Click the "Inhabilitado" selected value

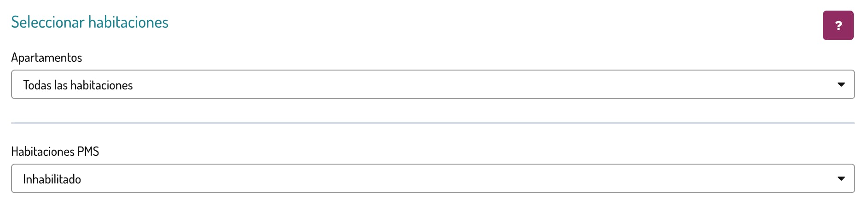coord(52,179)
